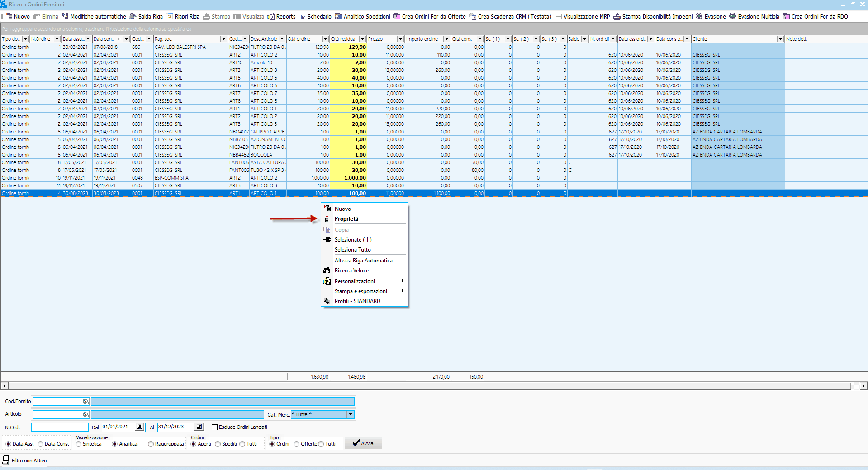This screenshot has height=470, width=868.
Task: Select Raggruppata visualization option
Action: [x=151, y=444]
